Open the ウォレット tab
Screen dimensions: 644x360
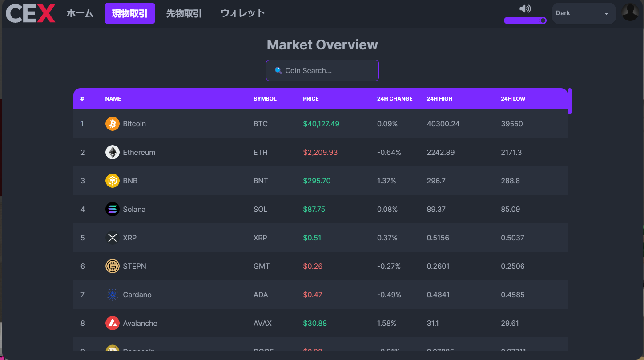pos(243,13)
